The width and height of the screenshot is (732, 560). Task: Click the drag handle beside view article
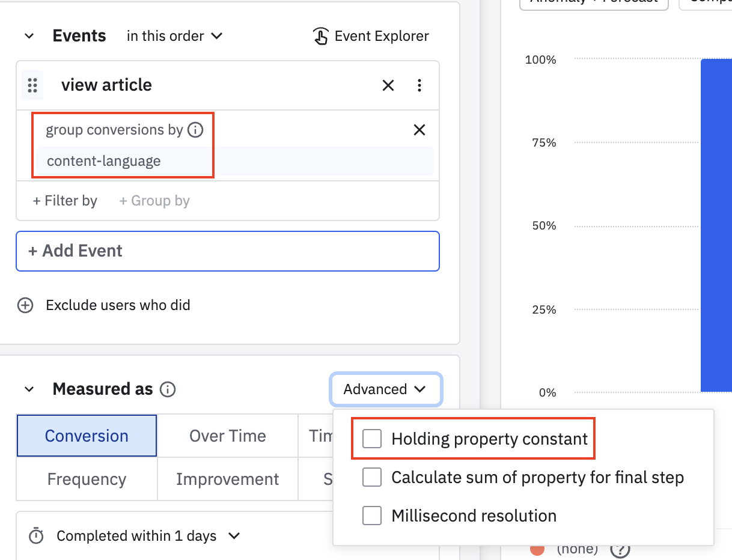point(32,85)
